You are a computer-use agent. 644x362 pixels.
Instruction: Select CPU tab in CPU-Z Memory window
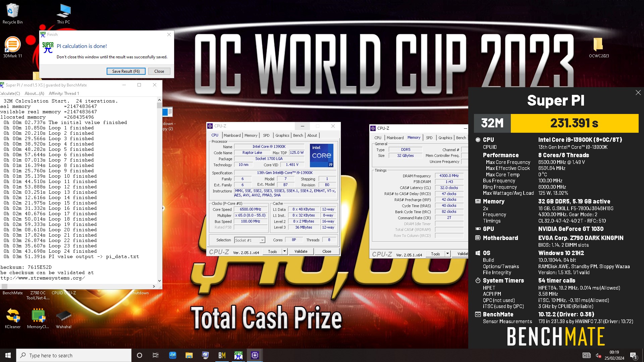point(378,138)
